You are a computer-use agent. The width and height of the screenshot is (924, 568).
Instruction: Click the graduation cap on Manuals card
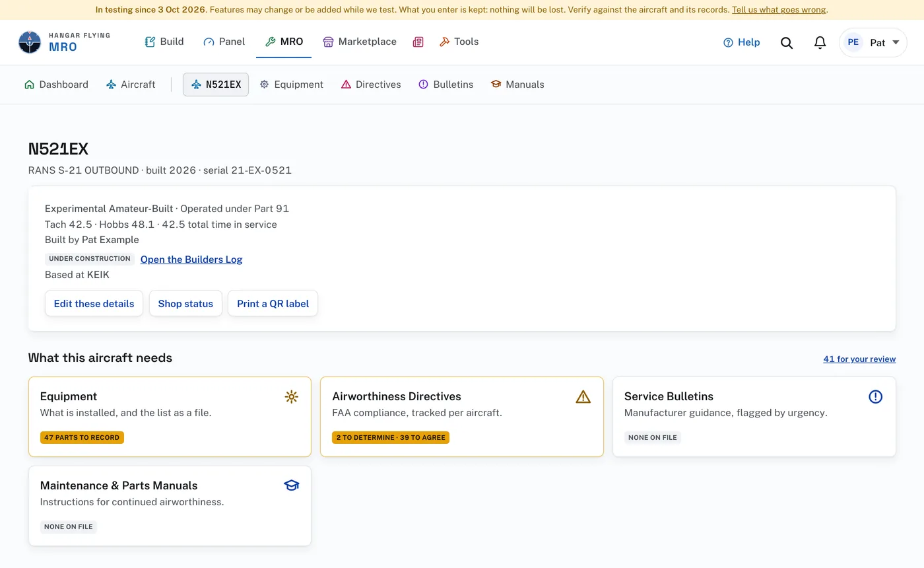[x=291, y=485]
